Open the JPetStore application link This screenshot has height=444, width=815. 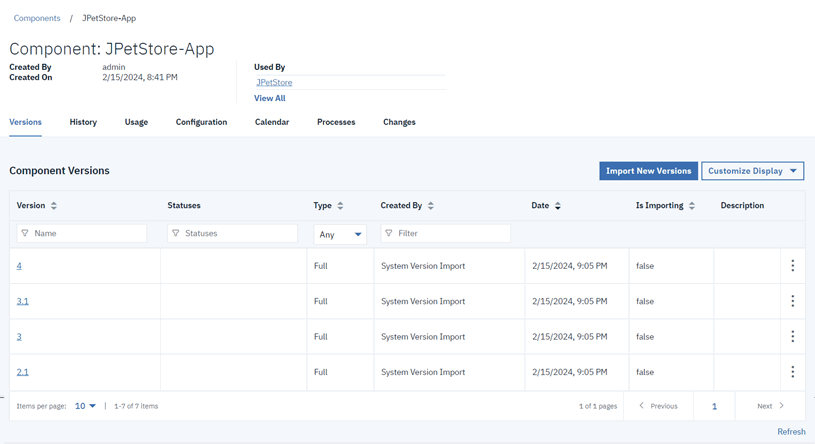coord(274,83)
